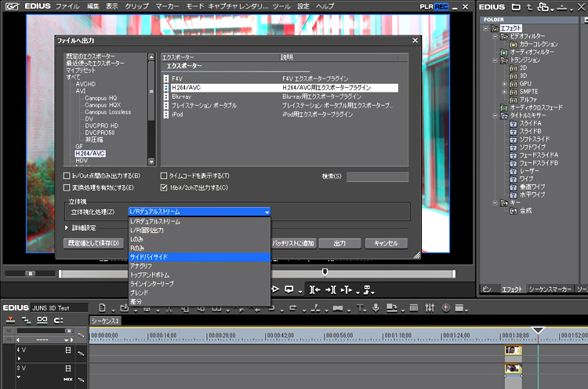Click the folder icon in the Effect palette header
This screenshot has height=389, width=588.
coord(516,7)
